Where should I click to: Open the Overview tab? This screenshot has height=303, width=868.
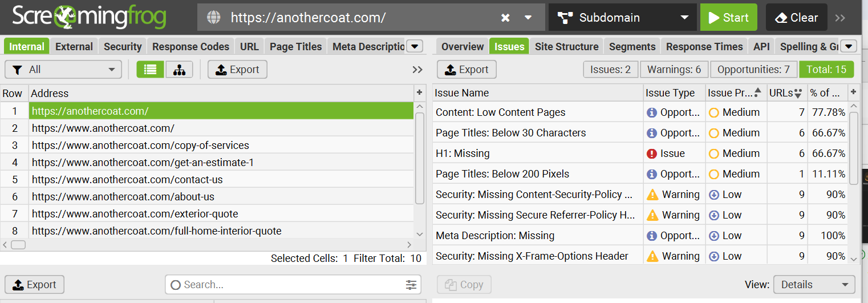tap(463, 46)
